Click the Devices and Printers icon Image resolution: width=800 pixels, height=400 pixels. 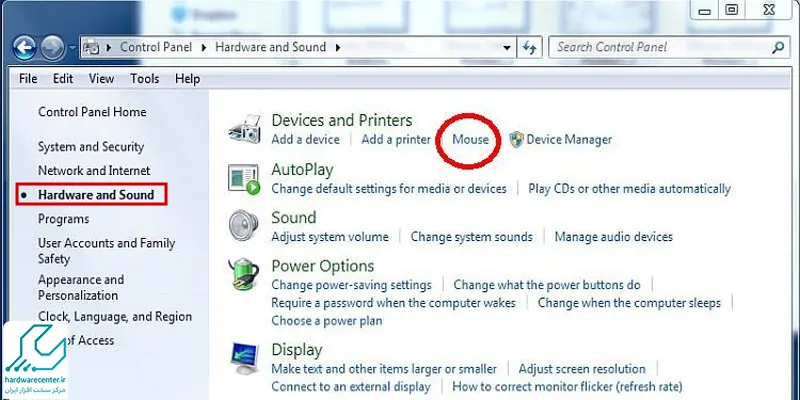(x=244, y=128)
